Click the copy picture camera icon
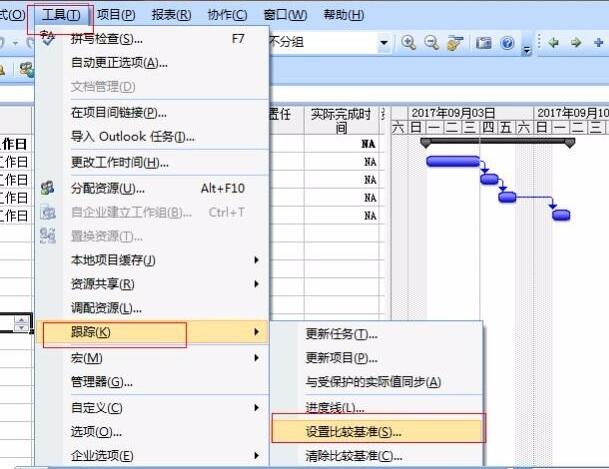 tap(484, 42)
